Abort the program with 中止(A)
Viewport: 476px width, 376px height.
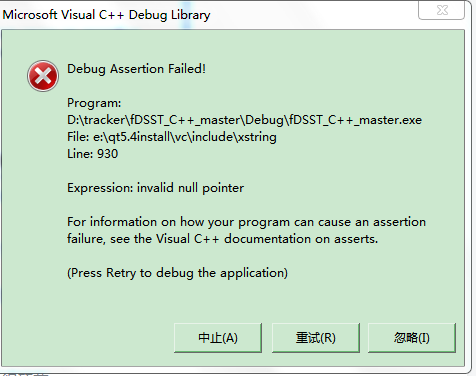click(218, 338)
